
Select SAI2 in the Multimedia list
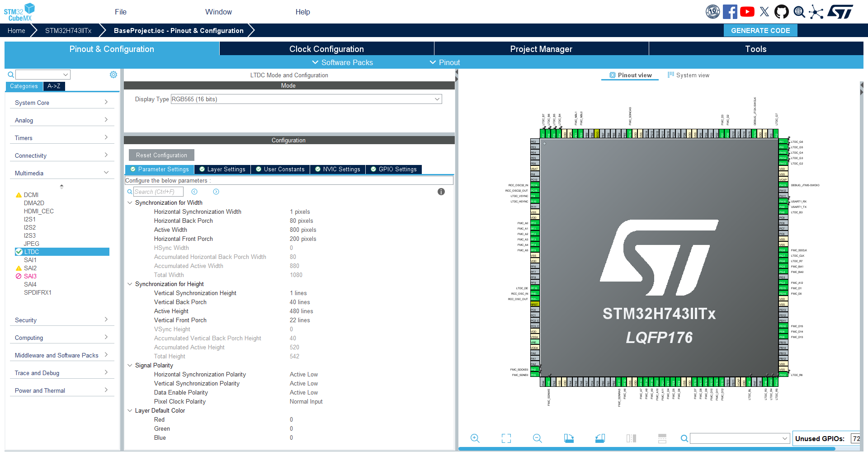(30, 268)
